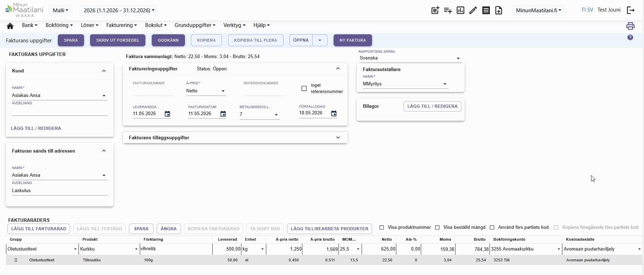Open the Fakturering menu
The height and width of the screenshot is (275, 644).
click(x=122, y=25)
